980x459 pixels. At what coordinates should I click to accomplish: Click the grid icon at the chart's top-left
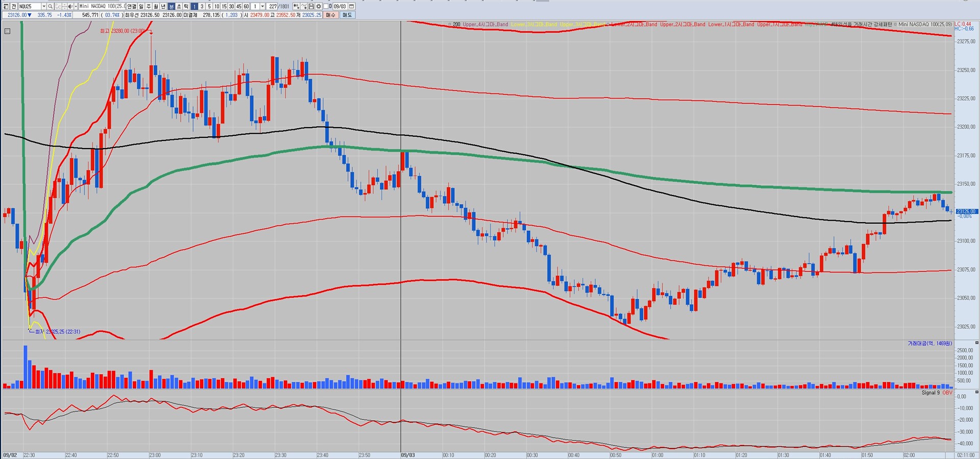click(7, 31)
